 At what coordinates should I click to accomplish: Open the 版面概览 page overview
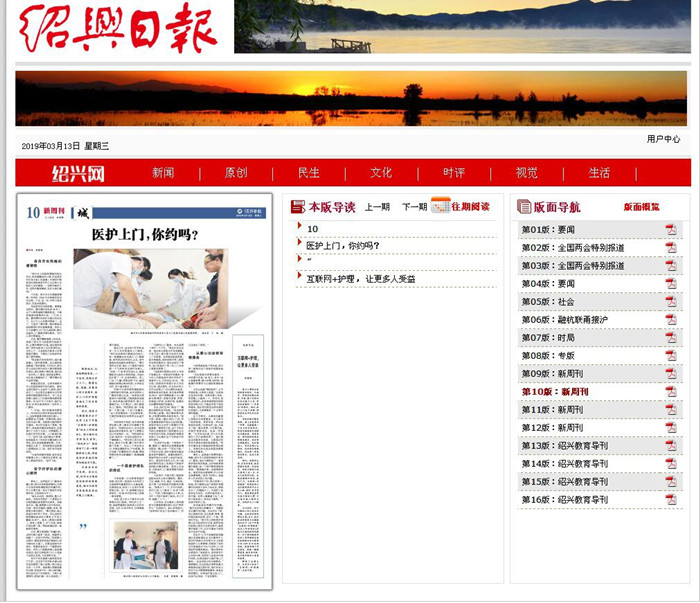point(641,207)
